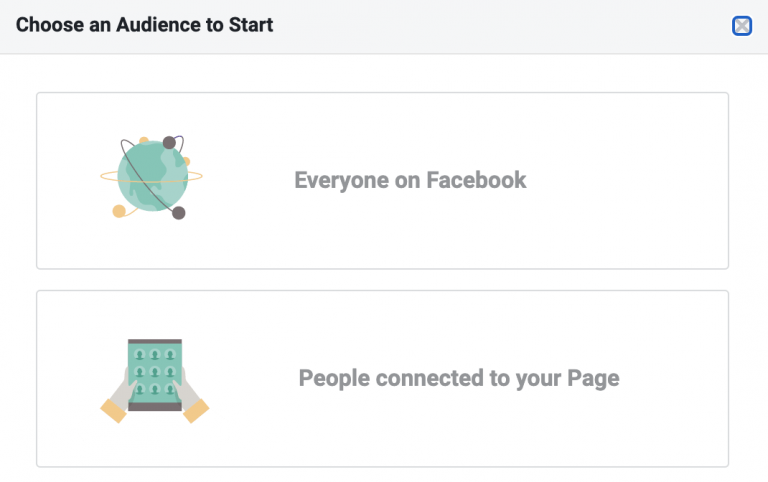This screenshot has width=768, height=482.
Task: Click the small yellow dot atop the globe
Action: click(x=144, y=141)
